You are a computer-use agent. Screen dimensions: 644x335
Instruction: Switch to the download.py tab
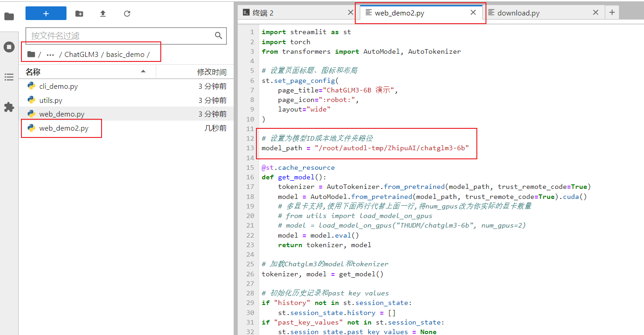tap(518, 13)
